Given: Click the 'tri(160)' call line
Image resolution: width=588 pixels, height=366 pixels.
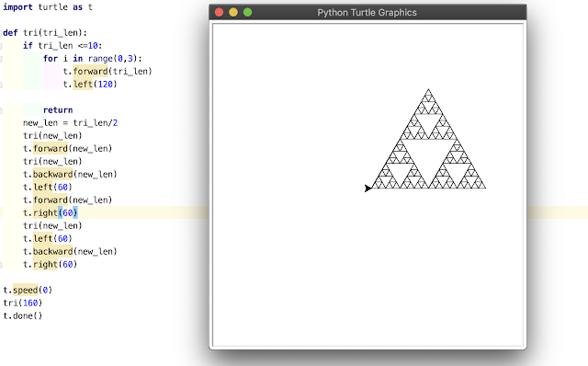Looking at the screenshot, I should (22, 303).
